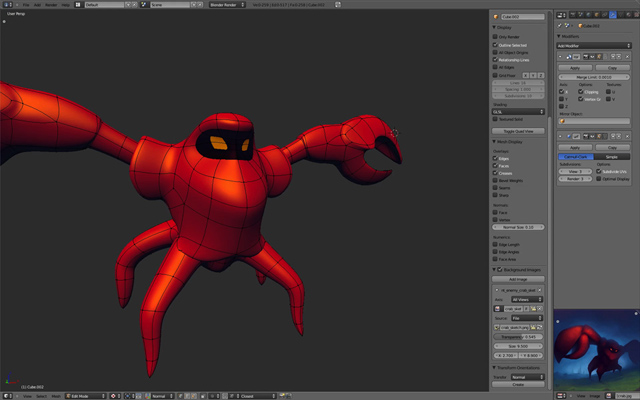Image resolution: width=640 pixels, height=400 pixels.
Task: Open the File menu
Action: 27,5
